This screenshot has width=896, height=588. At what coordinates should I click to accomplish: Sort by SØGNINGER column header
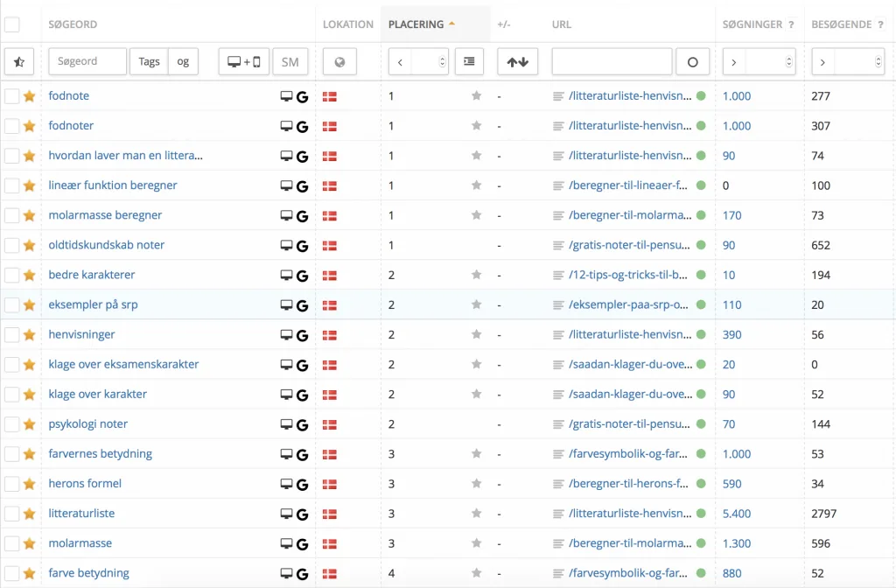coord(752,24)
